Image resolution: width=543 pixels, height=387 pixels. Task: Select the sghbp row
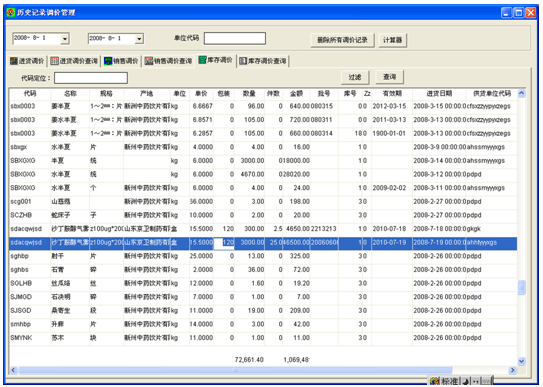coord(263,256)
